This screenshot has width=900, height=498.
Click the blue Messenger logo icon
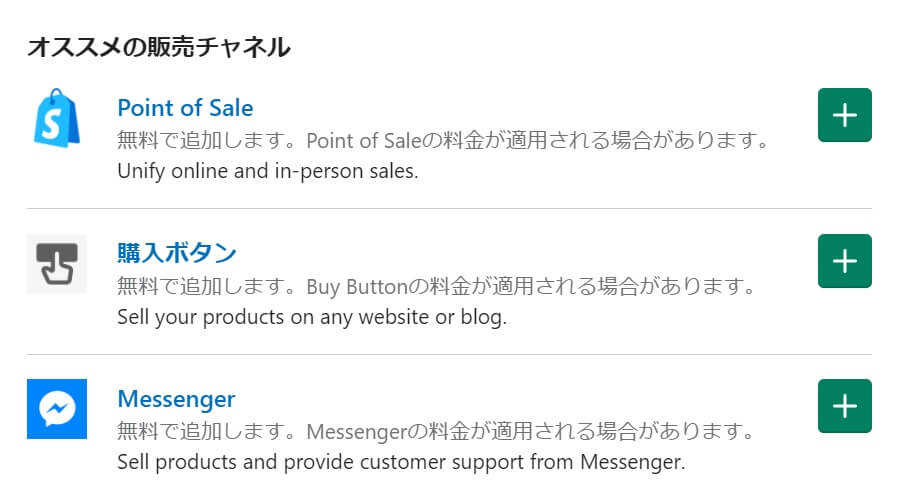point(57,409)
